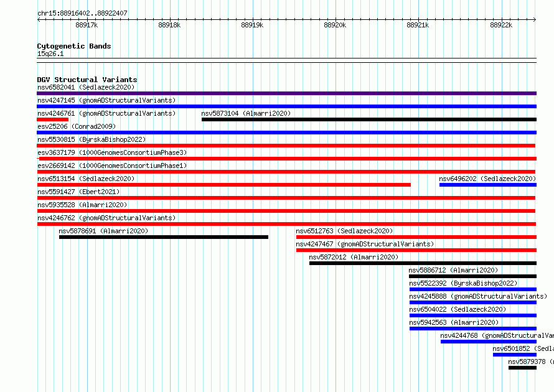Open nsv6513154 (Sedlazeck2020) label
This screenshot has height=392, width=554.
86,179
